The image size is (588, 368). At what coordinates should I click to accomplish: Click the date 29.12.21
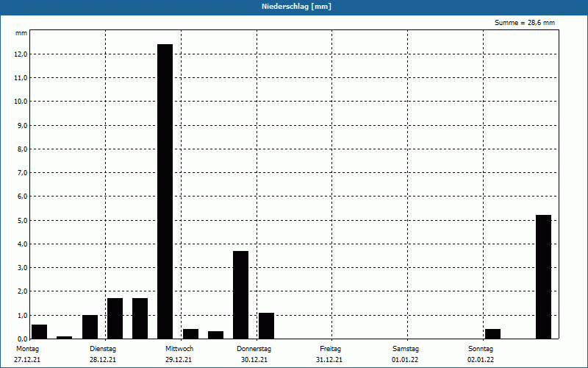(179, 360)
